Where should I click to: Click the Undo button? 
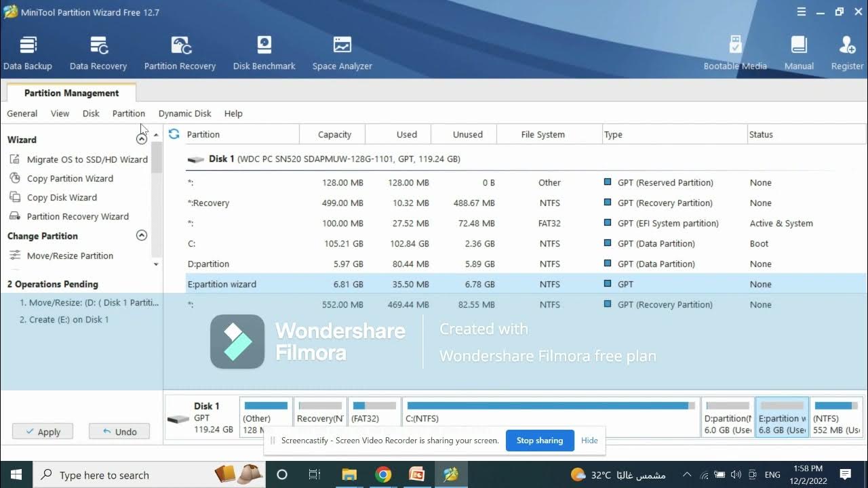coord(119,431)
